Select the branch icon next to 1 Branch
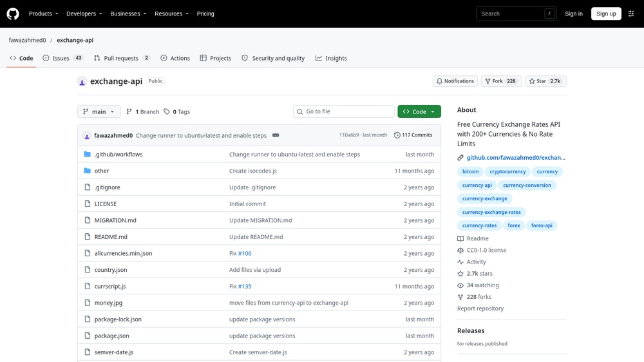 tap(129, 111)
